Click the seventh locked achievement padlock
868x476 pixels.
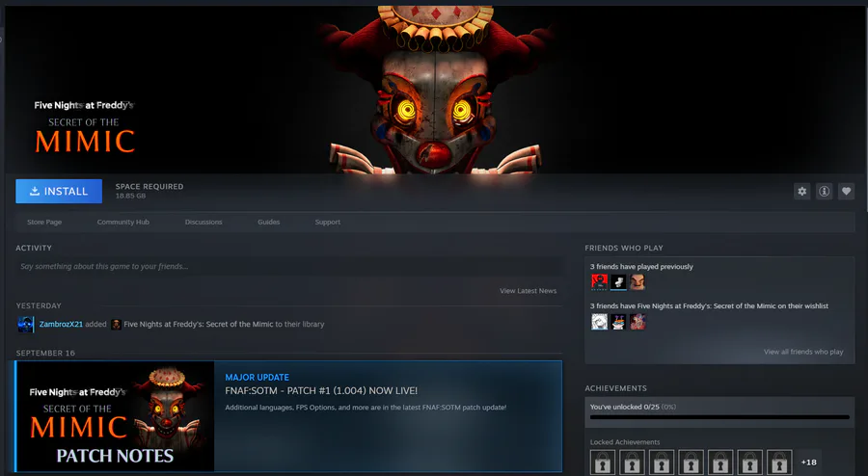779,463
